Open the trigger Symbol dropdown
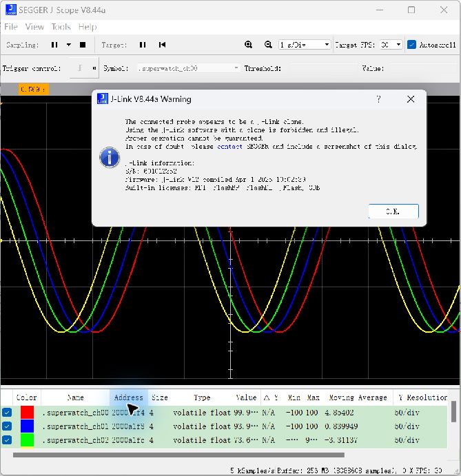Screen dimensions: 461x476 click(188, 68)
